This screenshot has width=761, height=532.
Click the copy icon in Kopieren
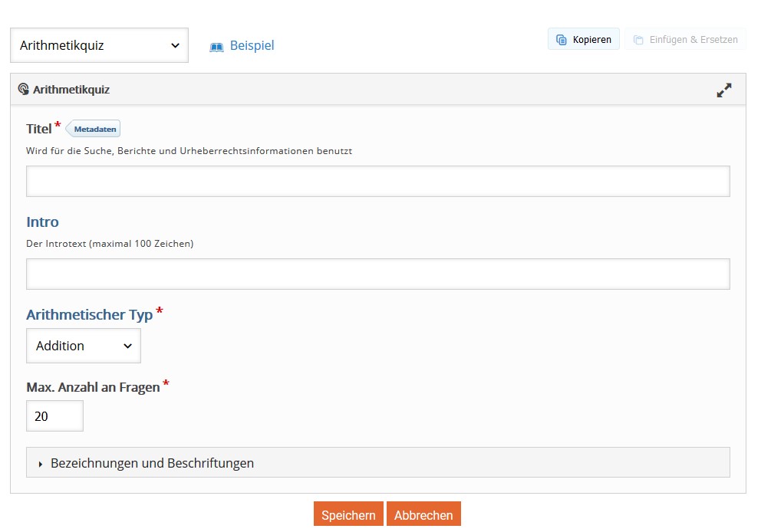click(x=561, y=40)
